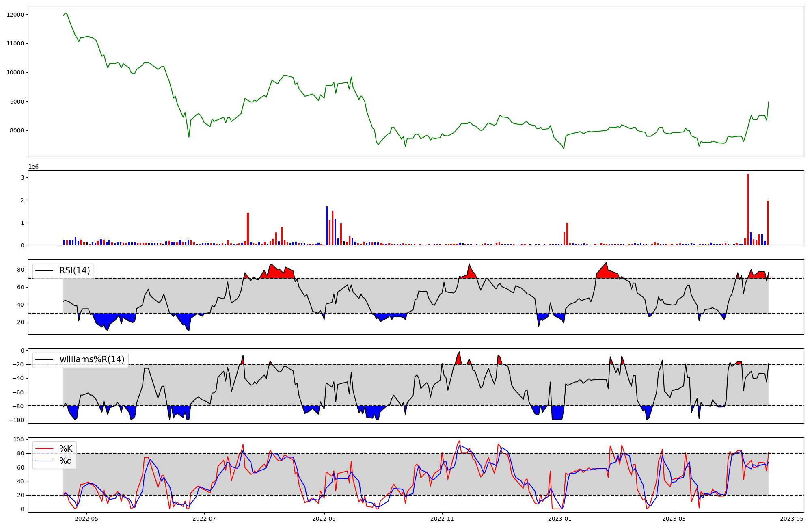812x528 pixels.
Task: Click the %K legend label
Action: (x=66, y=448)
